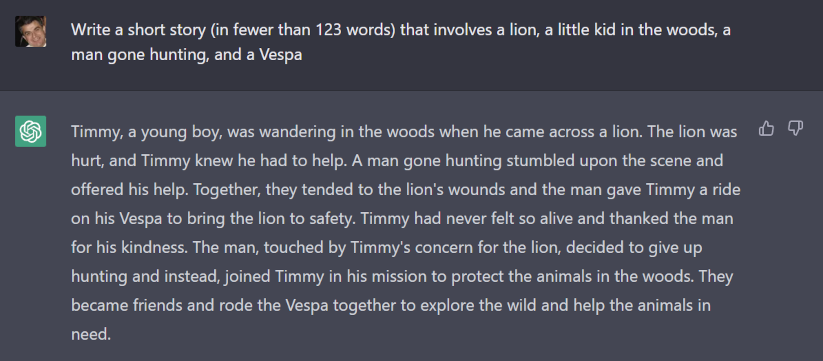823x361 pixels.
Task: Click the final word "need."
Action: 91,333
